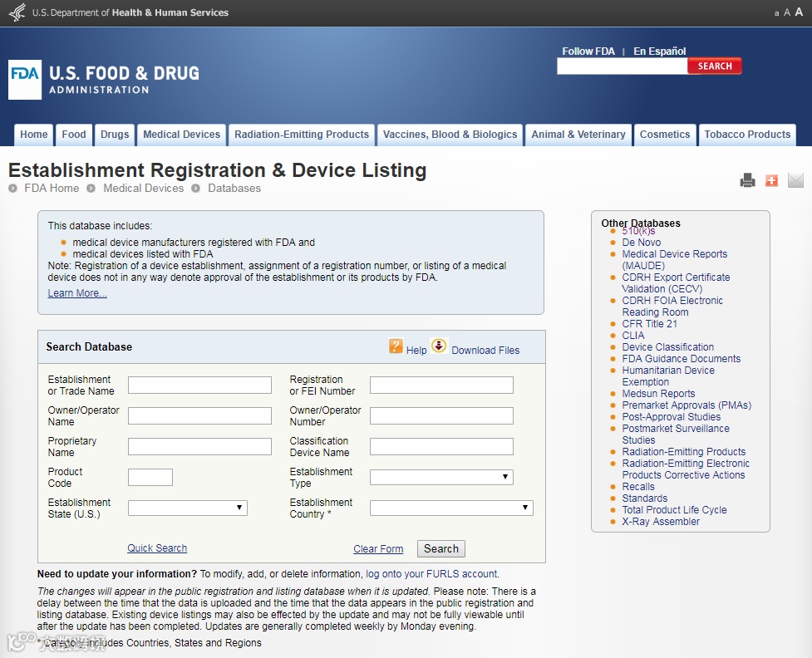Viewport: 812px width, 658px height.
Task: Click the En Español link
Action: click(x=659, y=52)
